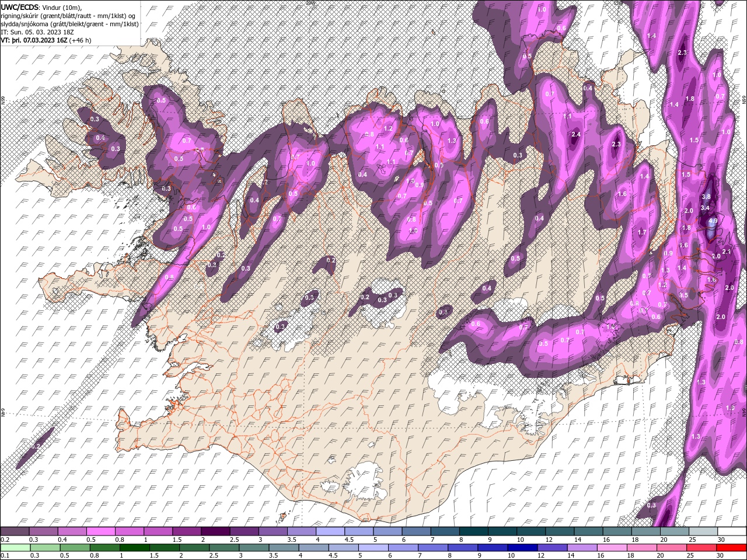Click the 1.7 precipitation value on the map
The width and height of the screenshot is (747, 560).
[x=643, y=232]
